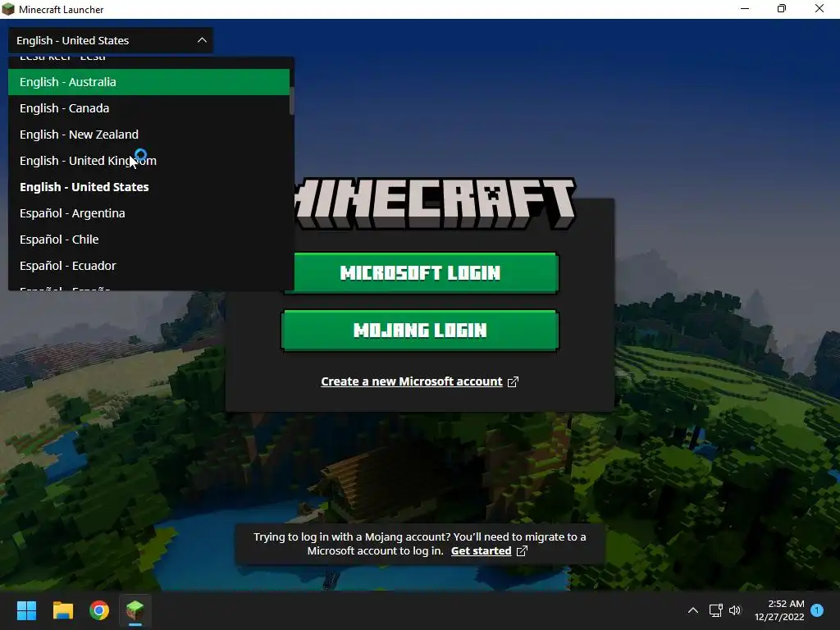This screenshot has width=840, height=630.
Task: Open clock and date in taskbar
Action: [x=779, y=610]
